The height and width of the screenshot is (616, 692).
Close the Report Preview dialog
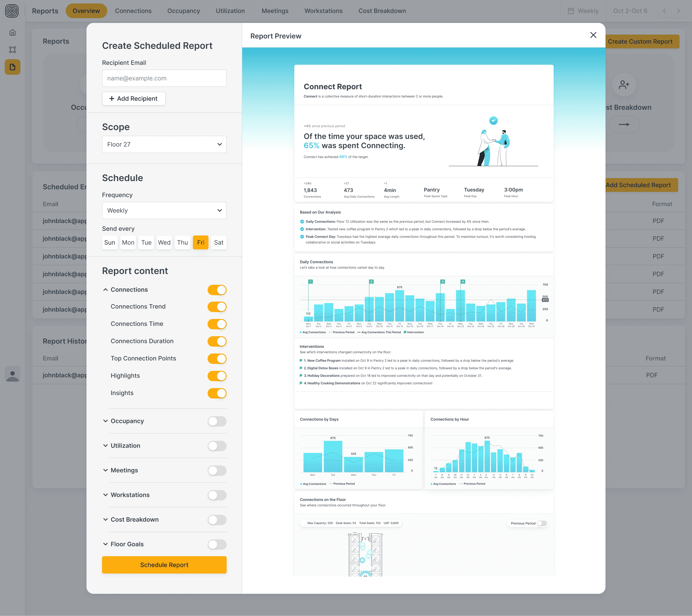pyautogui.click(x=593, y=35)
